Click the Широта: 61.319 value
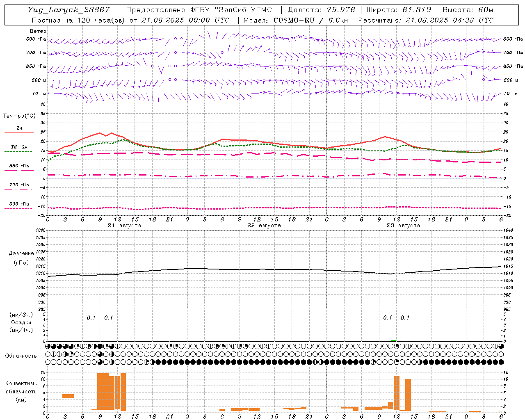 click(x=399, y=10)
